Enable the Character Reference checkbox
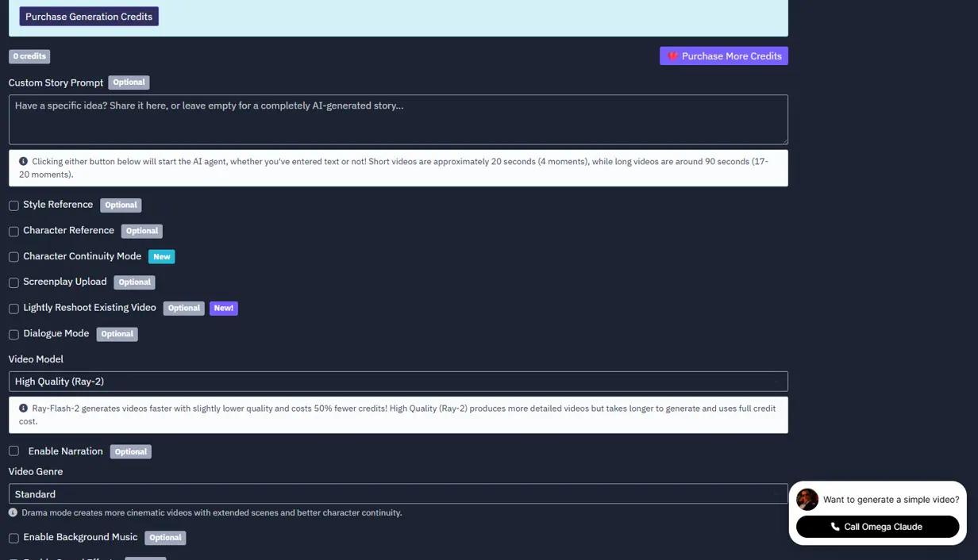Viewport: 978px width, 560px height. (x=13, y=232)
